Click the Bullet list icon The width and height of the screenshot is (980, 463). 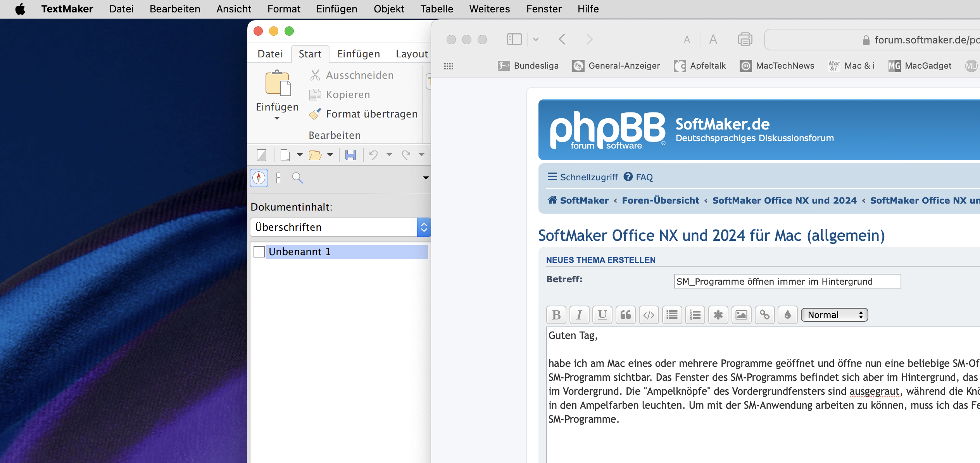[672, 314]
